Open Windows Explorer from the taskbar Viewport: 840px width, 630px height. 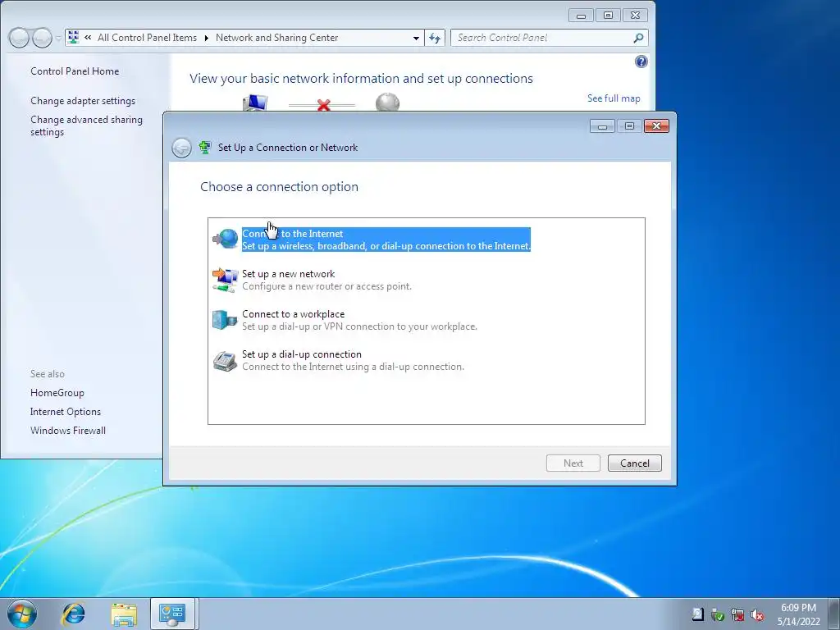click(124, 614)
